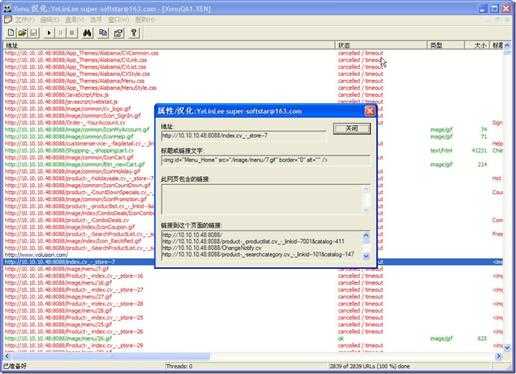Click the Open file toolbar icon

click(22, 33)
